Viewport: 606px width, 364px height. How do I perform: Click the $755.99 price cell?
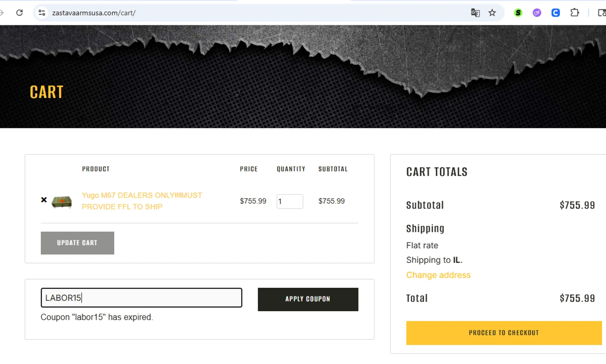coord(253,201)
